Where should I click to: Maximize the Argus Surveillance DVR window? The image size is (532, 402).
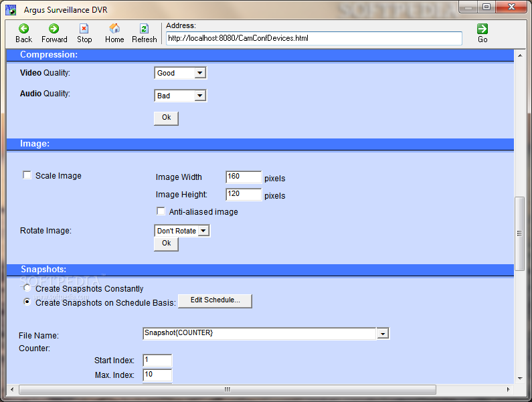point(486,7)
